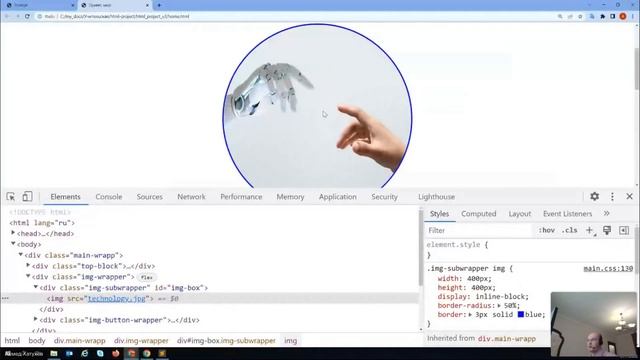Viewport: 640px width, 360px height.
Task: Open the browser zoom magnifier icon
Action: click(560, 16)
